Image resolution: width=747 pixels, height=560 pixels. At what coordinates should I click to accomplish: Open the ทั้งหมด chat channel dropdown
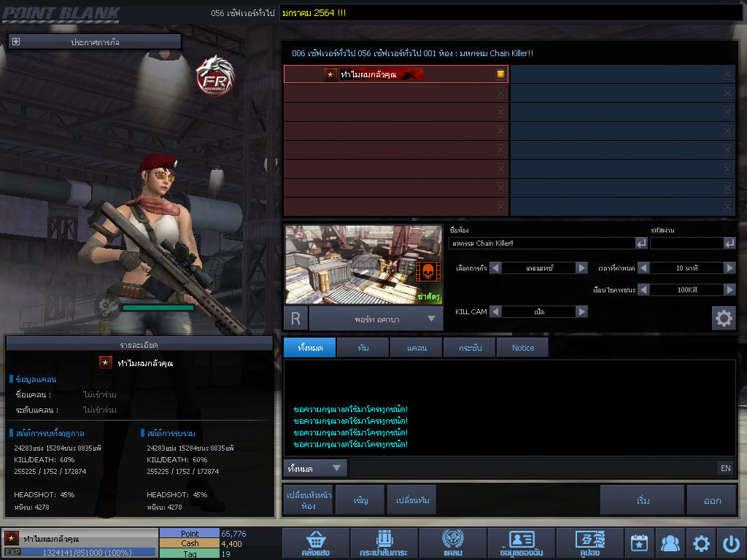[x=315, y=468]
